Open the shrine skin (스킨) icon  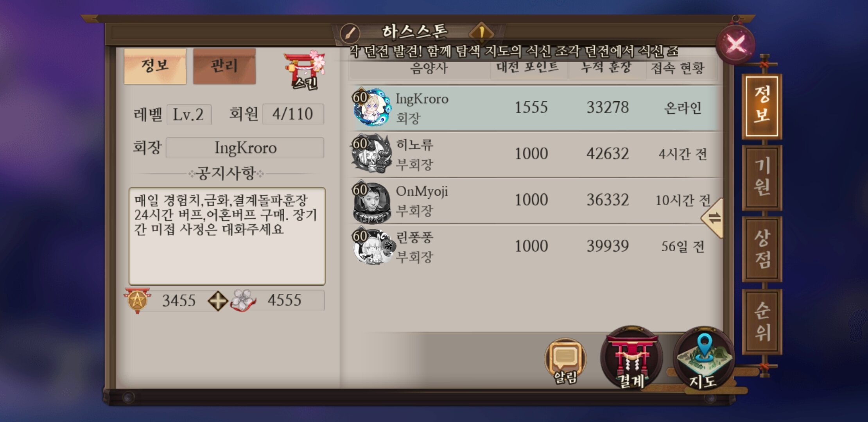(x=305, y=70)
